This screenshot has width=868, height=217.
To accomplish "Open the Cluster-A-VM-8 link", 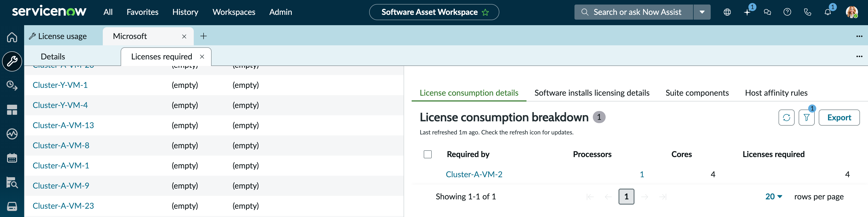I will 61,146.
